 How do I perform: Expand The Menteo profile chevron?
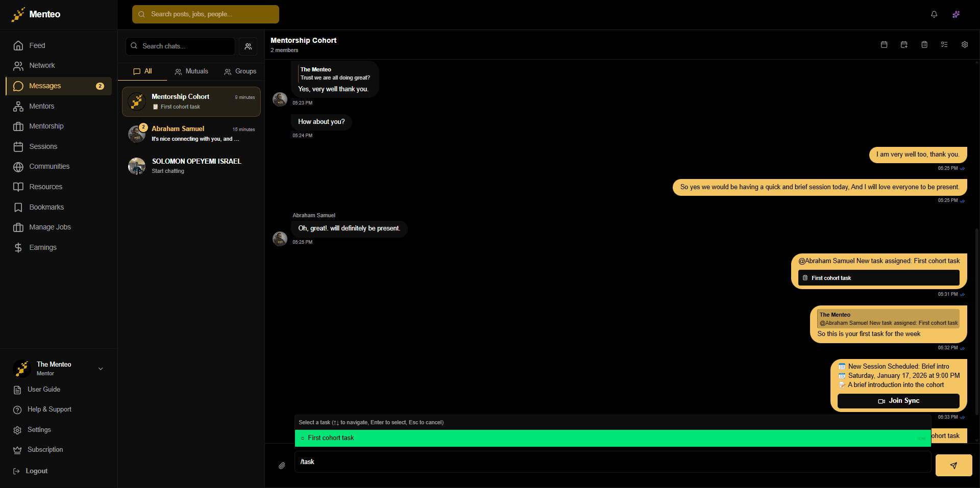pyautogui.click(x=101, y=369)
